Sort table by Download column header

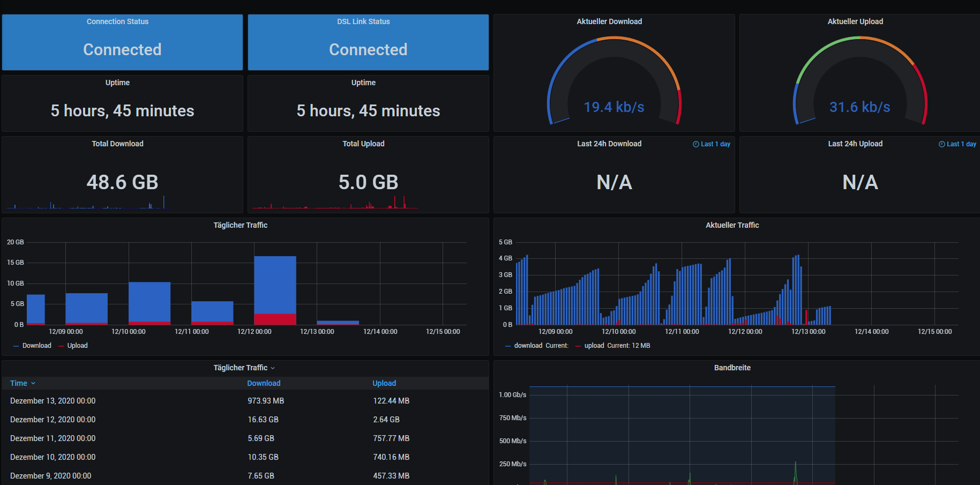pos(264,383)
